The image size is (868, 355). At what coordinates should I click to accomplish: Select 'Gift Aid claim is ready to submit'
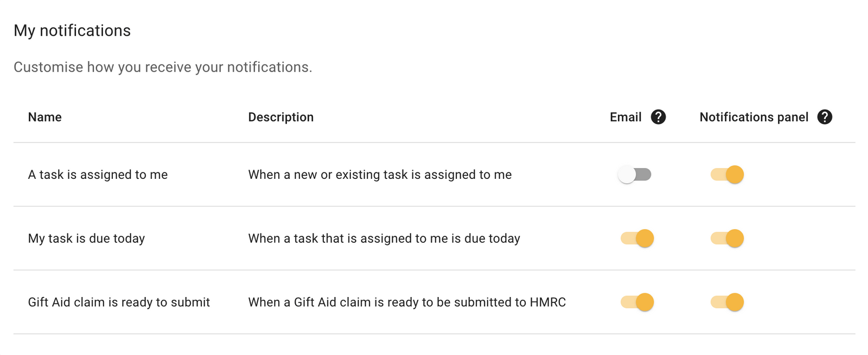pyautogui.click(x=119, y=302)
